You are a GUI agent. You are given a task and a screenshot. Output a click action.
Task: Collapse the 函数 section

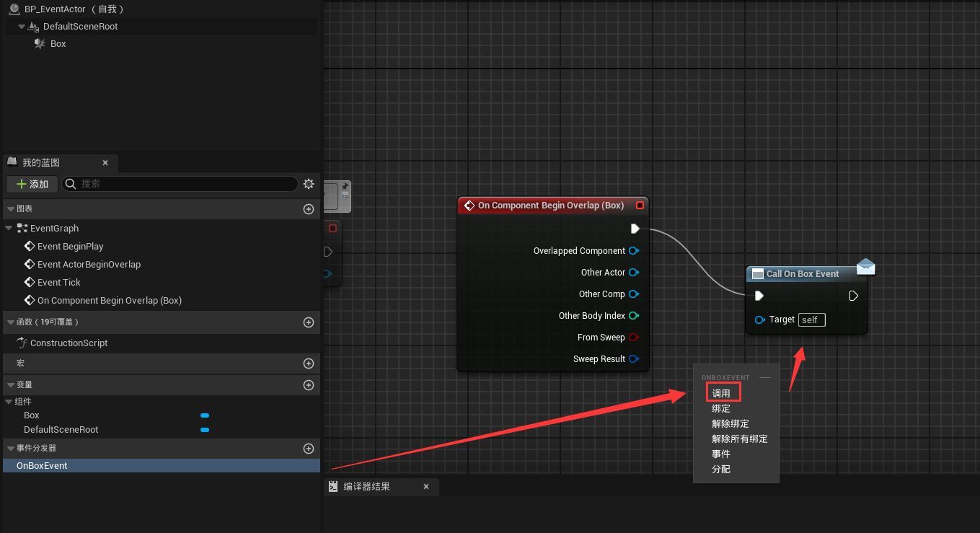tap(10, 322)
